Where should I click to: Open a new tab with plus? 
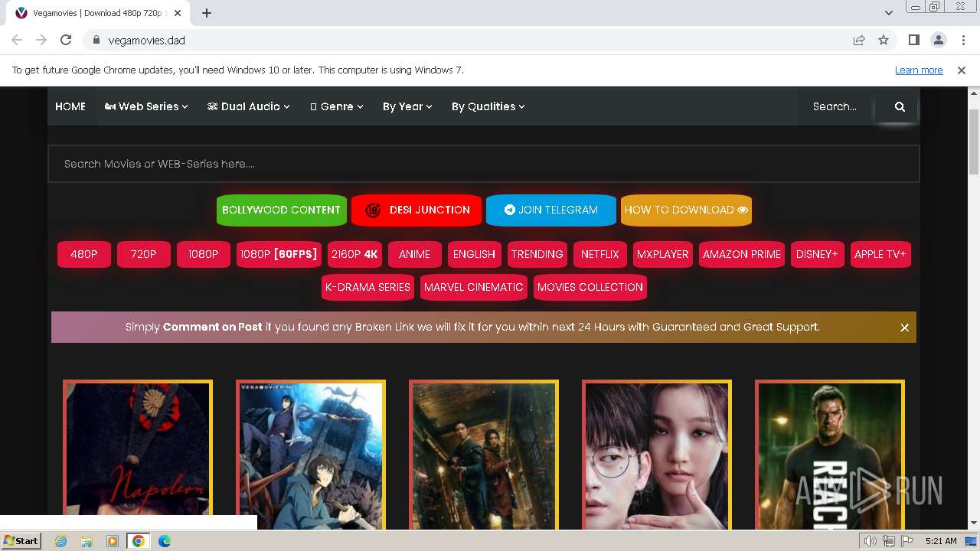(207, 13)
